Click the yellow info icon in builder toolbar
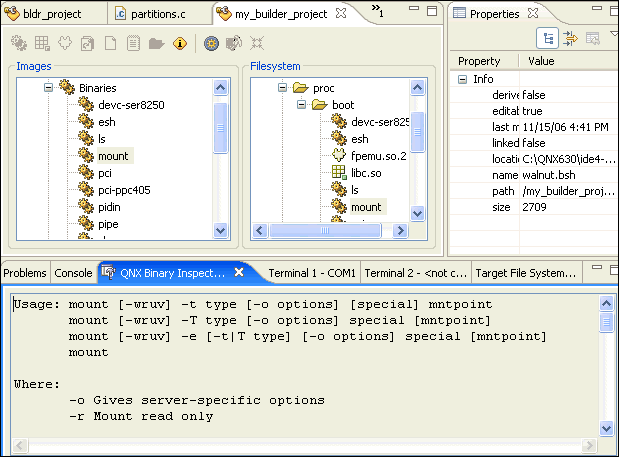619x457 pixels. tap(180, 43)
